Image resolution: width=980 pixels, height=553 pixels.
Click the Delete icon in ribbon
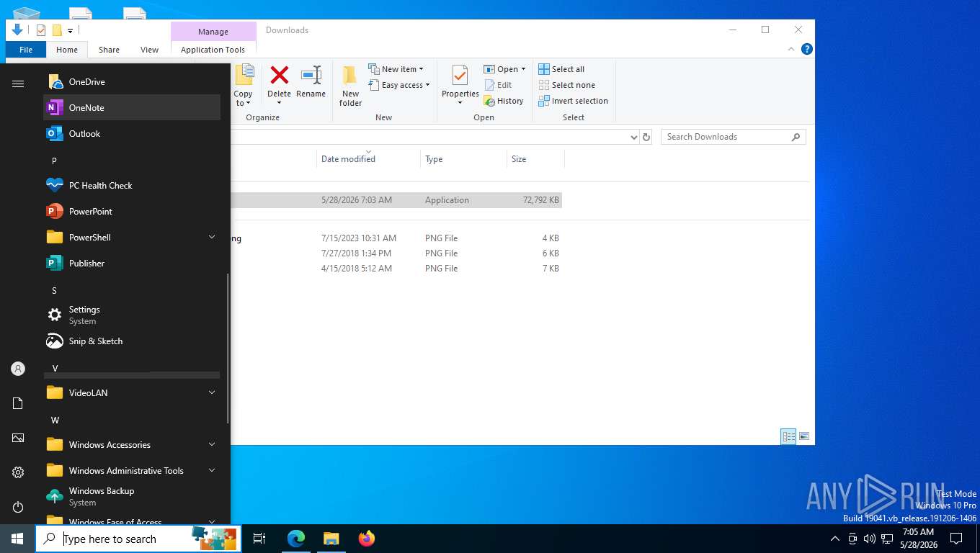279,75
